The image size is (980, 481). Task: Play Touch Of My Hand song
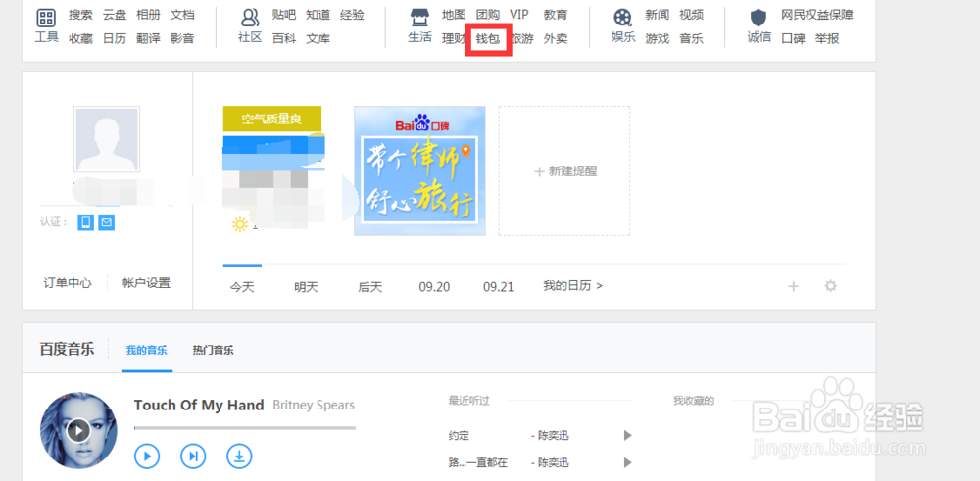[147, 457]
